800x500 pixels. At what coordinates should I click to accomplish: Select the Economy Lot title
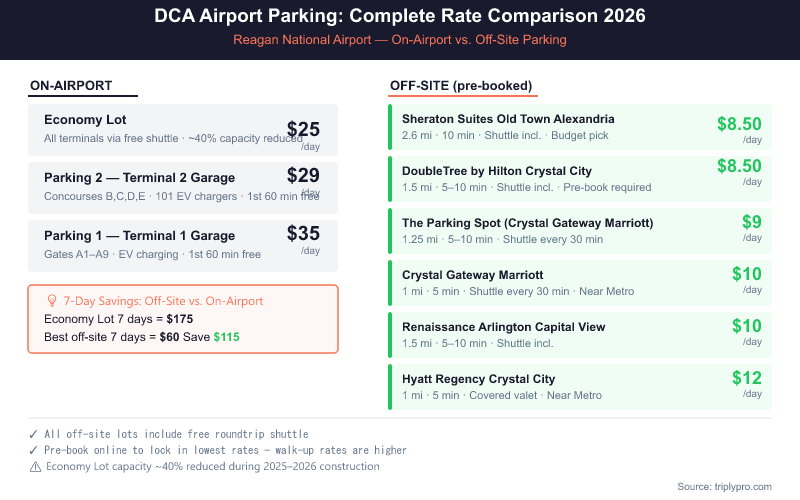(x=84, y=120)
